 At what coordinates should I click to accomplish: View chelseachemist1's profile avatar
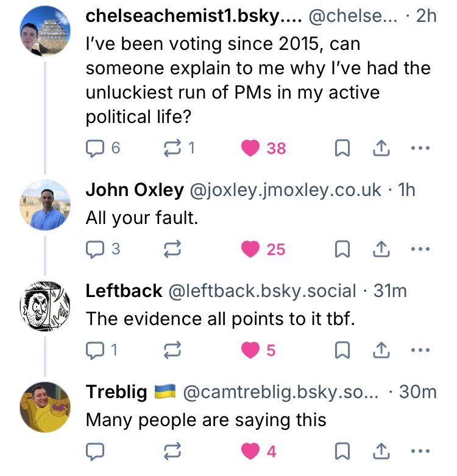click(45, 31)
